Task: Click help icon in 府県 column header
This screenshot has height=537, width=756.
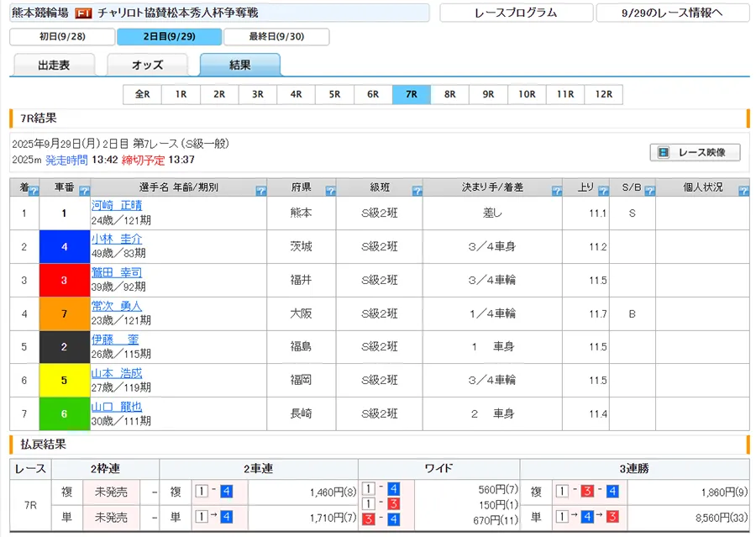Action: (x=329, y=192)
